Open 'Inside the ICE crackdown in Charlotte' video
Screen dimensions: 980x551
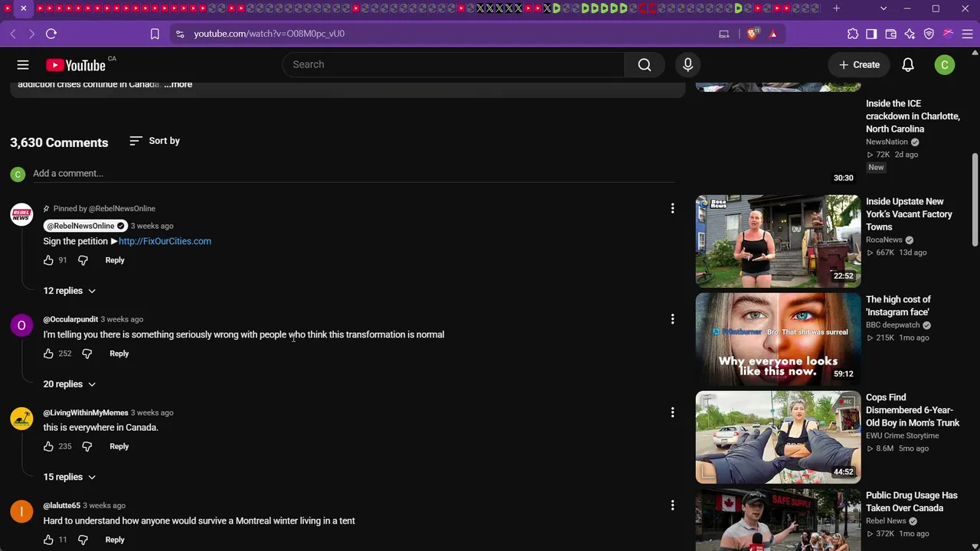tap(913, 116)
